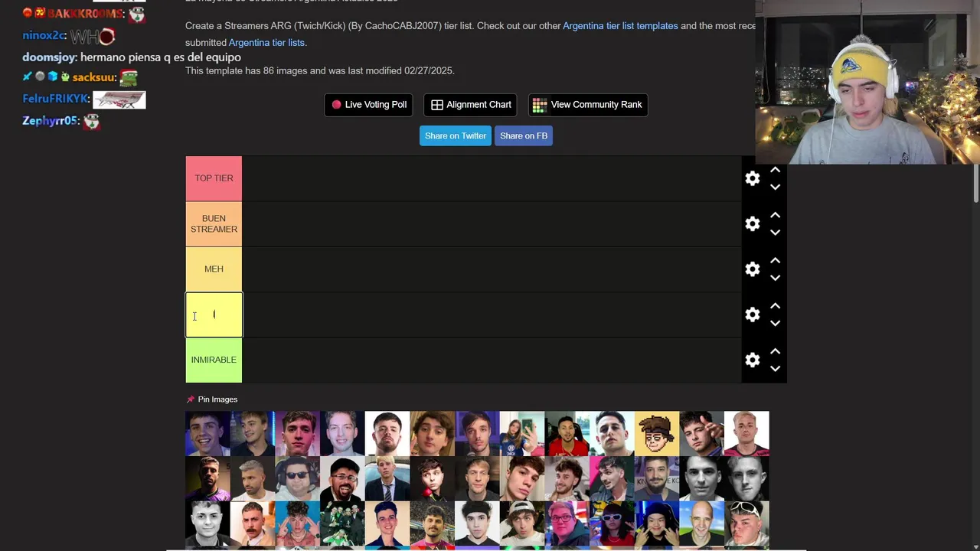Image resolution: width=980 pixels, height=551 pixels.
Task: Click the ninox2c chat username
Action: tap(44, 35)
